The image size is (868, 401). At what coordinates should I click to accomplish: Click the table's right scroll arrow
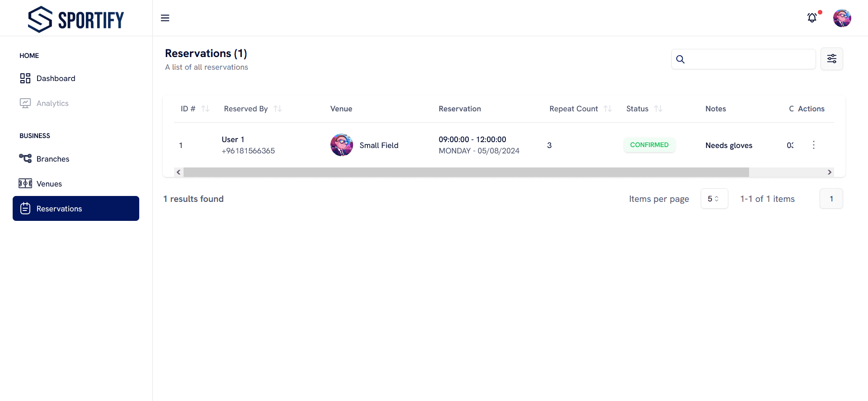(829, 172)
